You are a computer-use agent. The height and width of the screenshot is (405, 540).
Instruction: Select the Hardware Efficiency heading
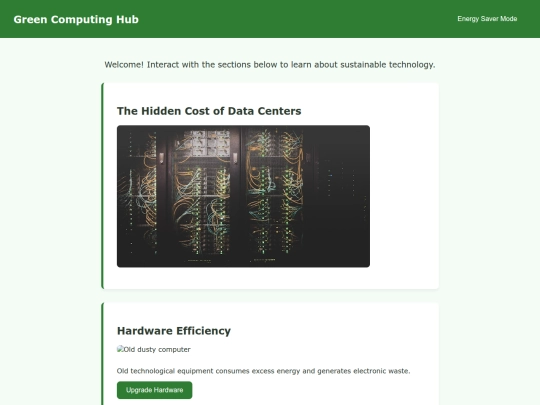click(174, 331)
